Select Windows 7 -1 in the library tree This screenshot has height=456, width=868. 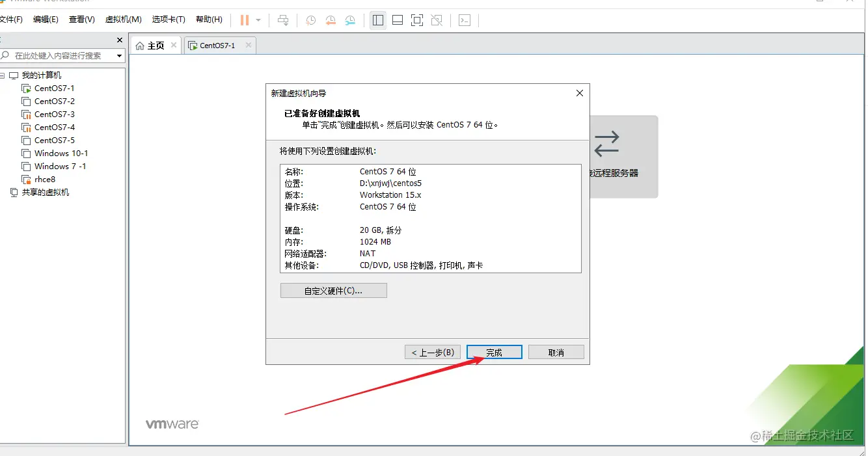[60, 167]
